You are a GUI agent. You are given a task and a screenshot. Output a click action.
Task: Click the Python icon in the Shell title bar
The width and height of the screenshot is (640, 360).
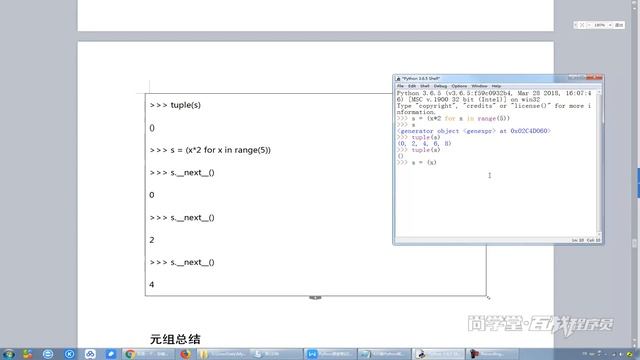click(x=398, y=78)
